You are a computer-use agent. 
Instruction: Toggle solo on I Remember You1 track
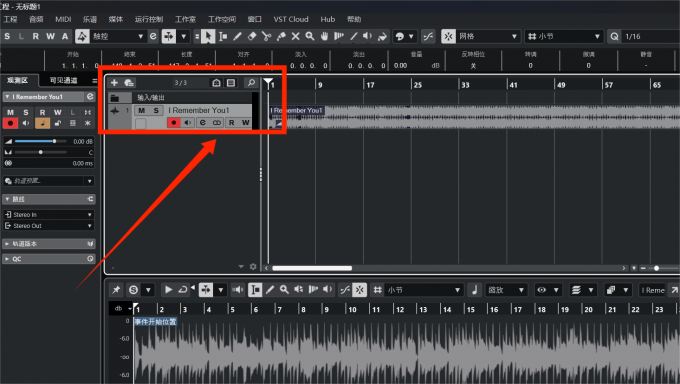coord(156,110)
